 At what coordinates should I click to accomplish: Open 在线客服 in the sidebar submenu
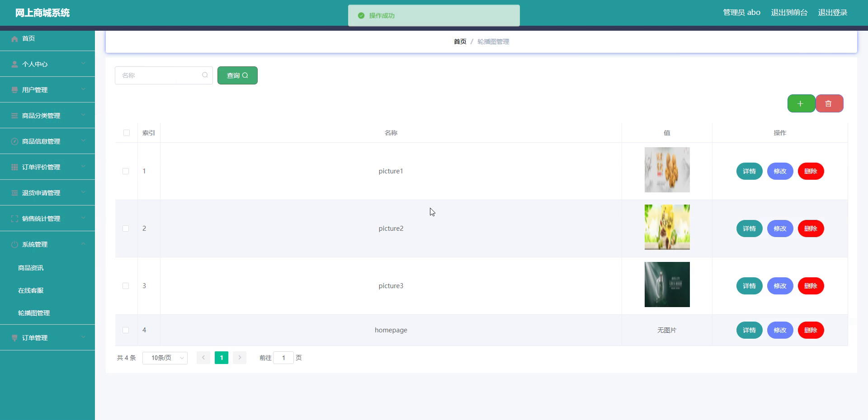click(31, 290)
